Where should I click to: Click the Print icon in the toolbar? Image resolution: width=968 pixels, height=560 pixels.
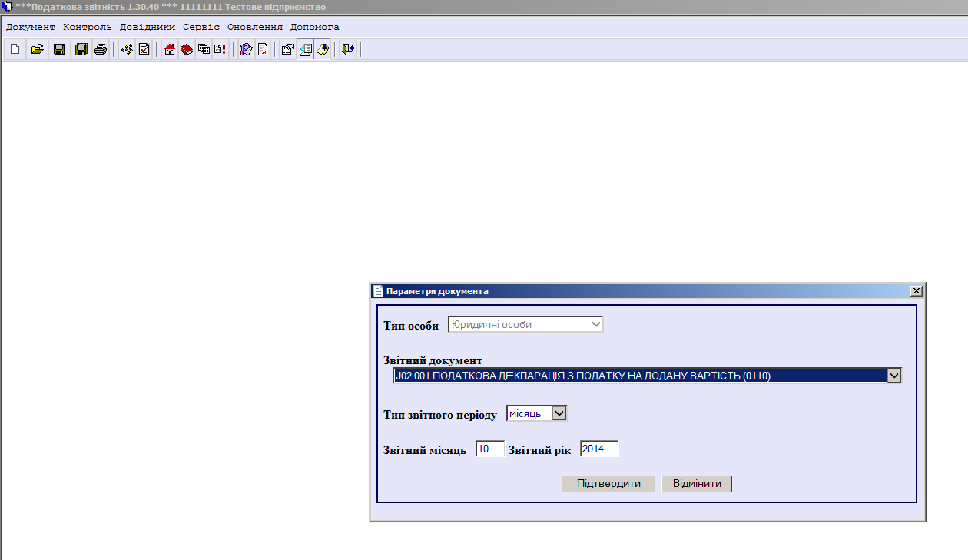point(101,50)
